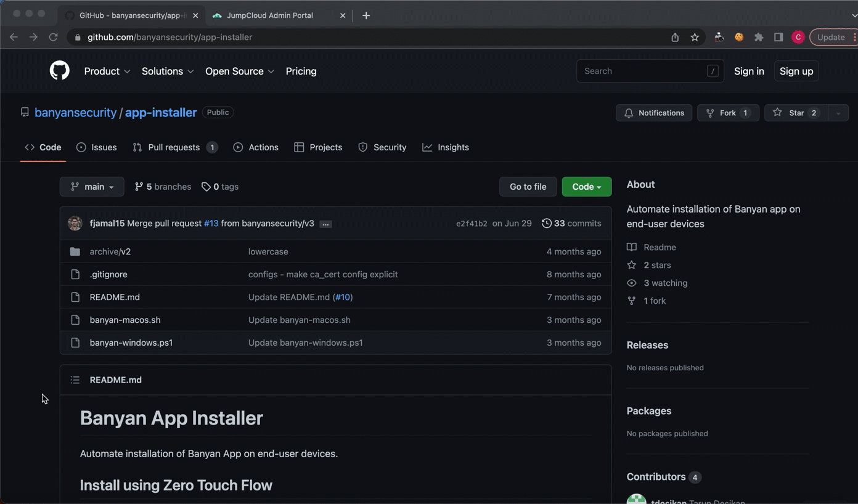
Task: Click the browser reload icon
Action: pyautogui.click(x=54, y=37)
